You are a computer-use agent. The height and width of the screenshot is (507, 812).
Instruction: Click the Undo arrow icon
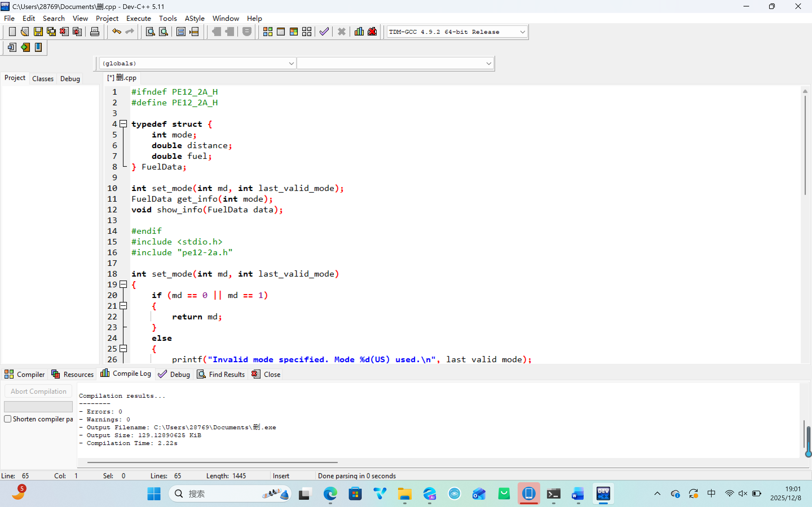click(116, 32)
